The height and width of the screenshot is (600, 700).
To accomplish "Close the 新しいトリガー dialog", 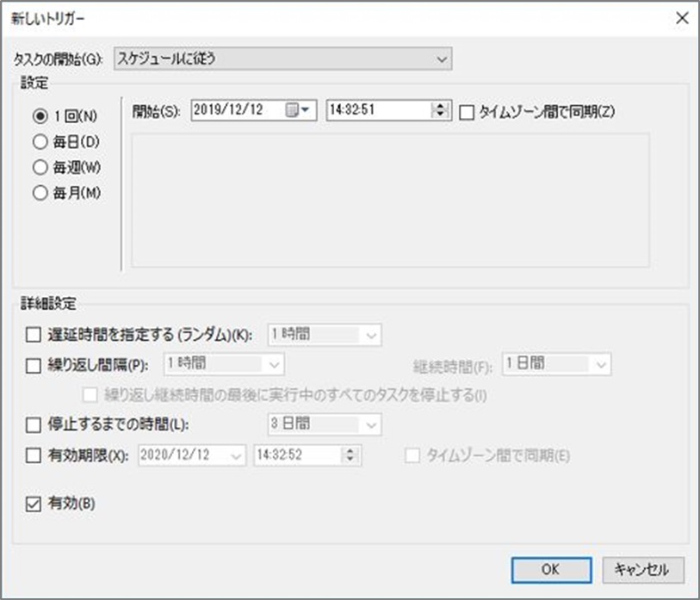I will (x=682, y=18).
